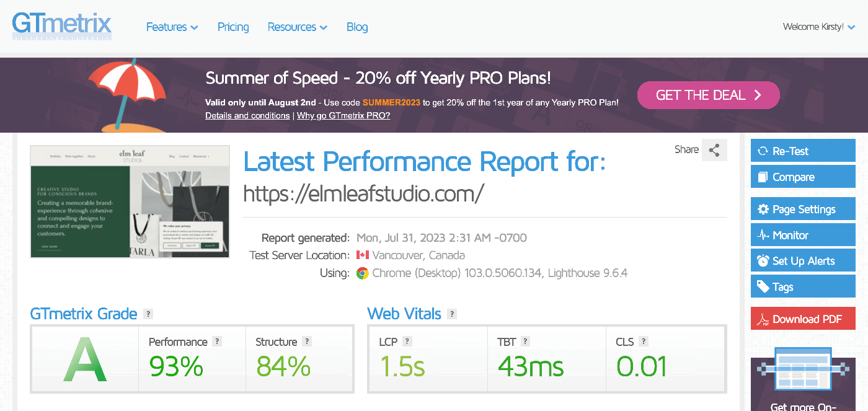Click the Share icon button
Screen dimensions: 868x411
[x=714, y=150]
